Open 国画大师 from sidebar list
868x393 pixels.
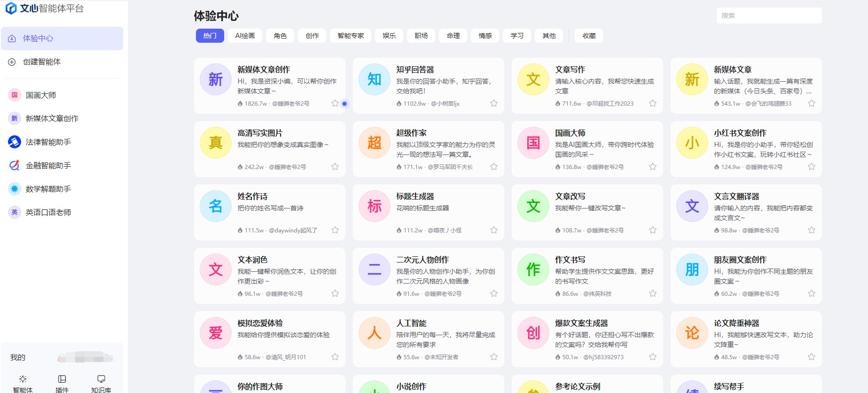[62, 95]
